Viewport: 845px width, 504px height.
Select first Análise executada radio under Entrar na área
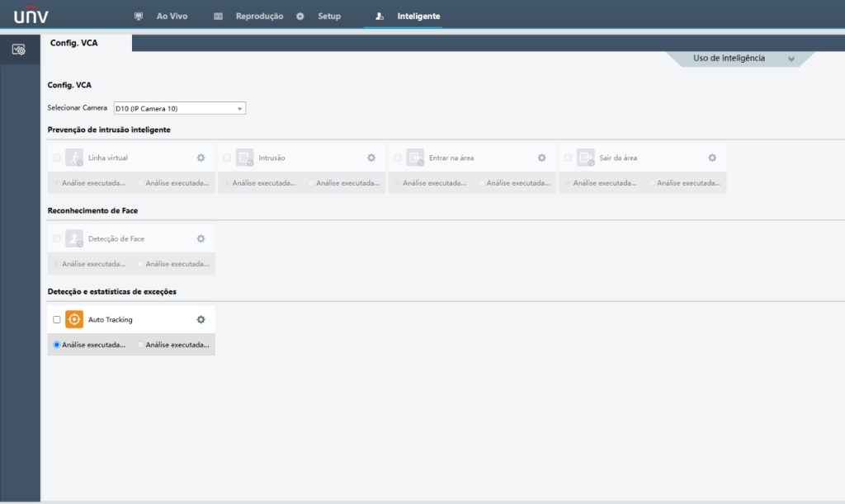397,183
